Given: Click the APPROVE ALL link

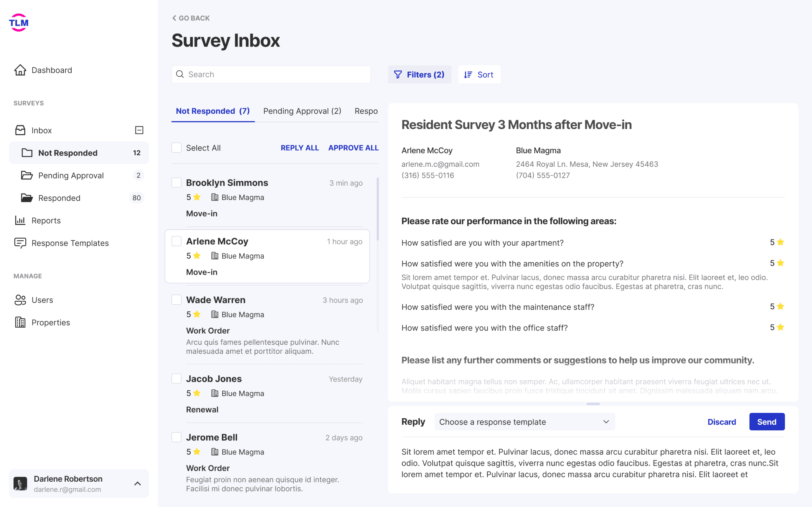Looking at the screenshot, I should coord(353,148).
